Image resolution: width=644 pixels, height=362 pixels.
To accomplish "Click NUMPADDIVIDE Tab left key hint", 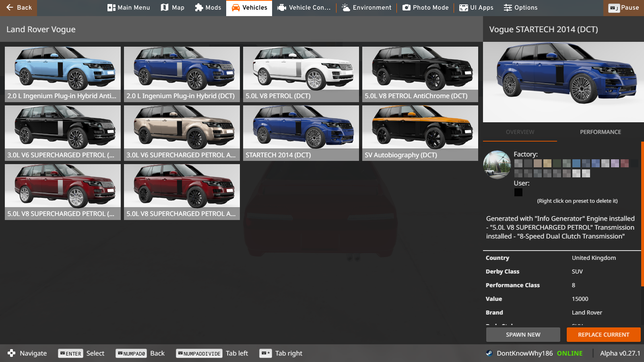I will (x=212, y=353).
